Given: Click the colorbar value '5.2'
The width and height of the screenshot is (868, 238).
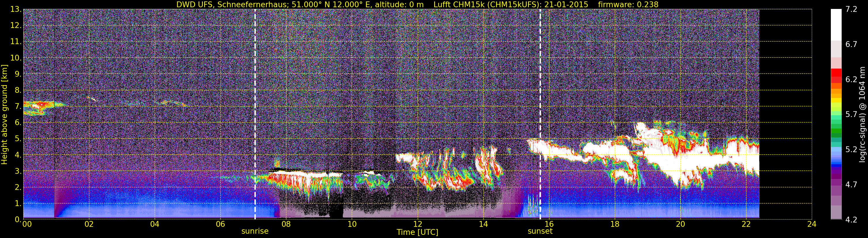Looking at the screenshot, I should pyautogui.click(x=851, y=149).
